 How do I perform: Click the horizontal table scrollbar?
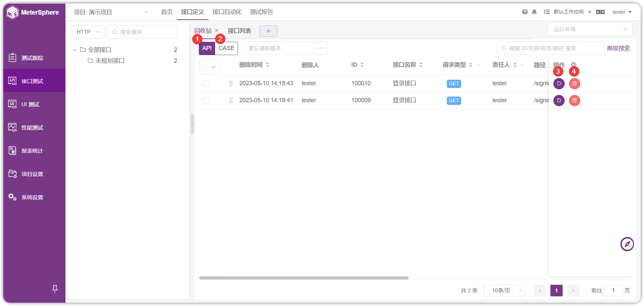pos(304,278)
